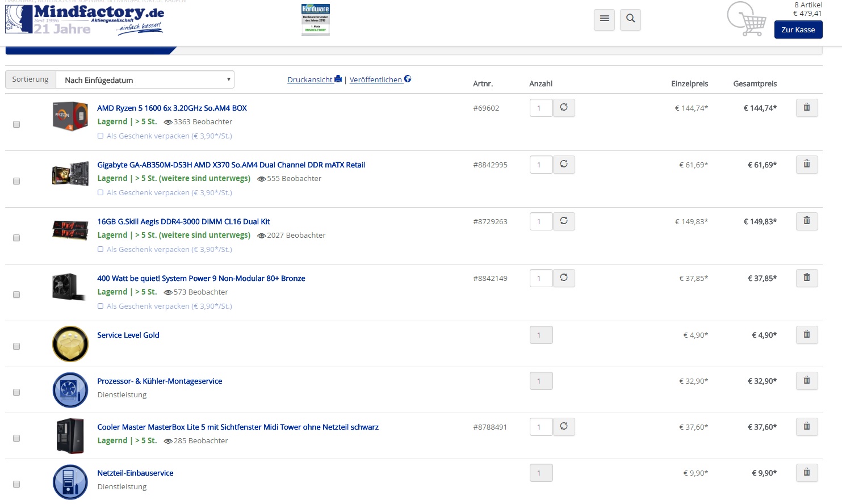Delete Cooler Master case from cart
Screen dimensions: 842x504
(807, 426)
